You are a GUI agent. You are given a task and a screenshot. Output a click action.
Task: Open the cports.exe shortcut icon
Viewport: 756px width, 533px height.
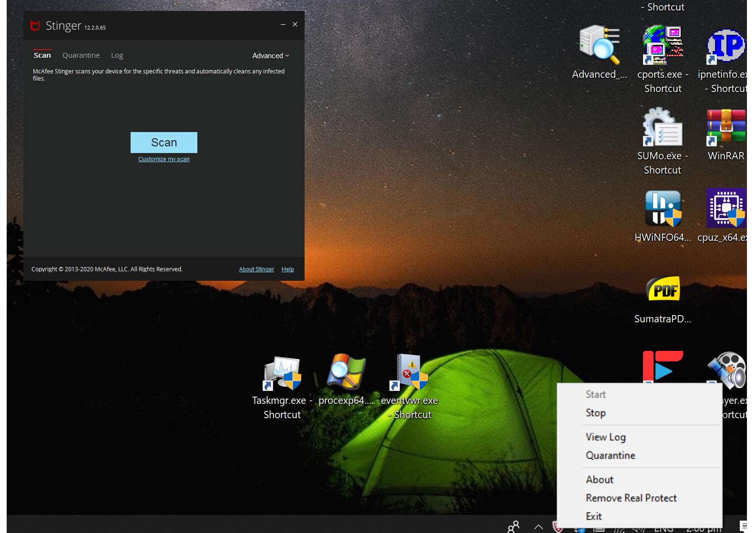pos(663,45)
